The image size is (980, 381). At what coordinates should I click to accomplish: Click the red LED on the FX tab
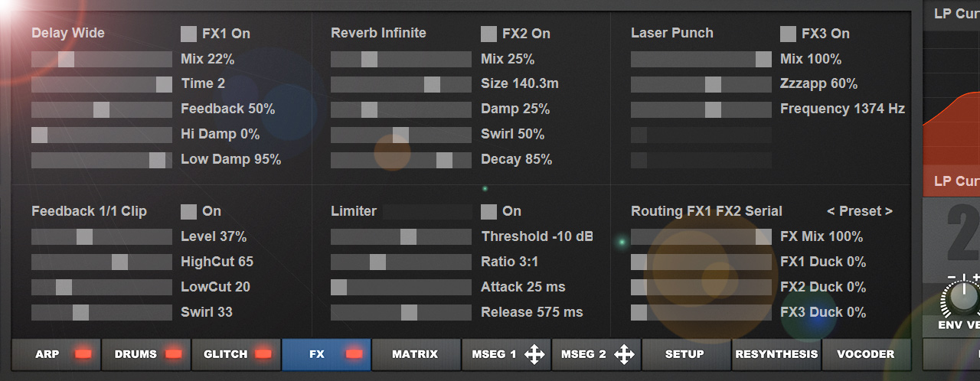(x=353, y=354)
